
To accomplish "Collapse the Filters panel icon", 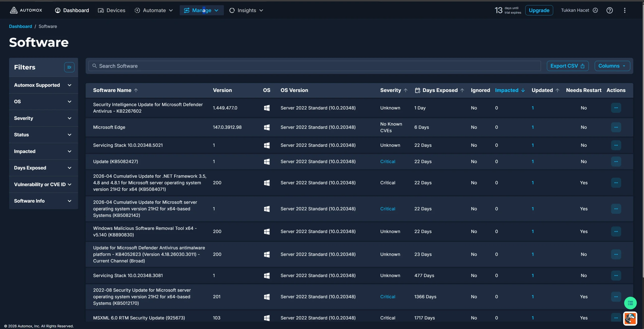I will tap(69, 67).
